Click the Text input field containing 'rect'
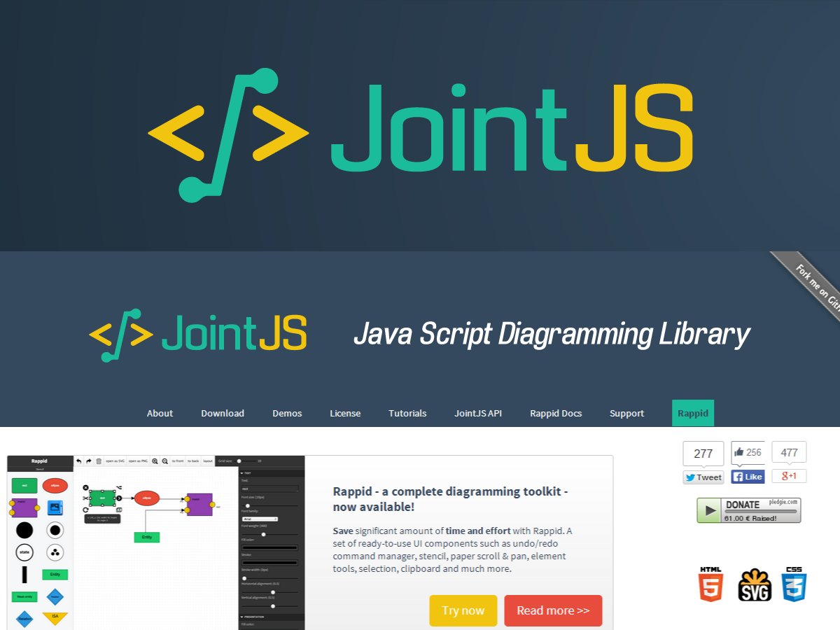The image size is (840, 630). (x=270, y=489)
